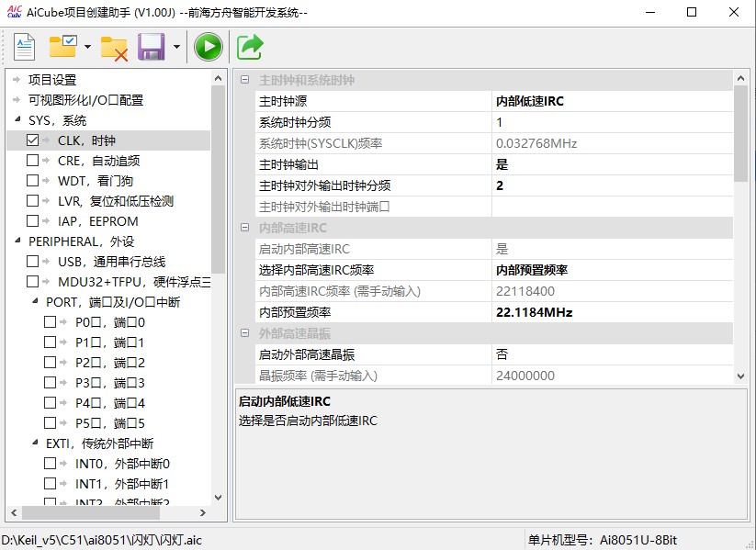The image size is (756, 550).
Task: Select 项目设置 in the tree
Action: tap(52, 80)
